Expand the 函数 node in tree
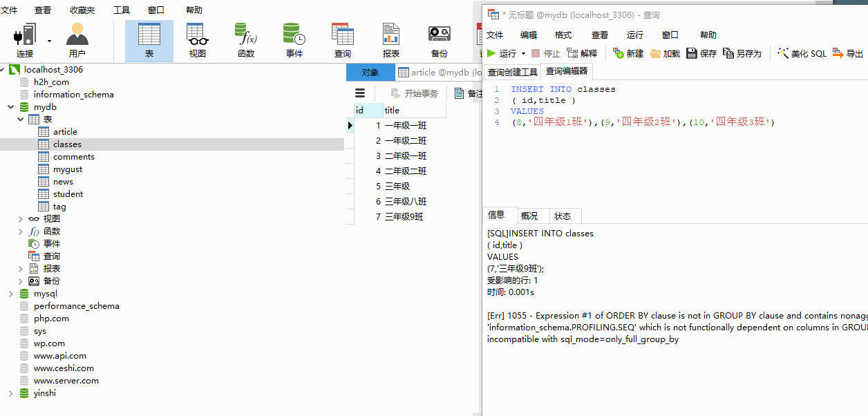This screenshot has height=416, width=868. pos(21,231)
